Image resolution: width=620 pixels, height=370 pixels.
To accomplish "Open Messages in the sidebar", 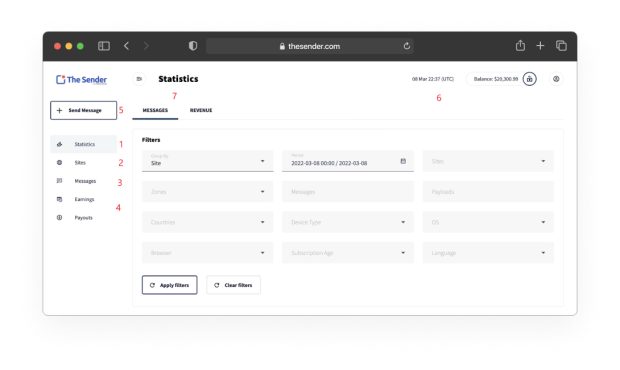I will (x=83, y=181).
